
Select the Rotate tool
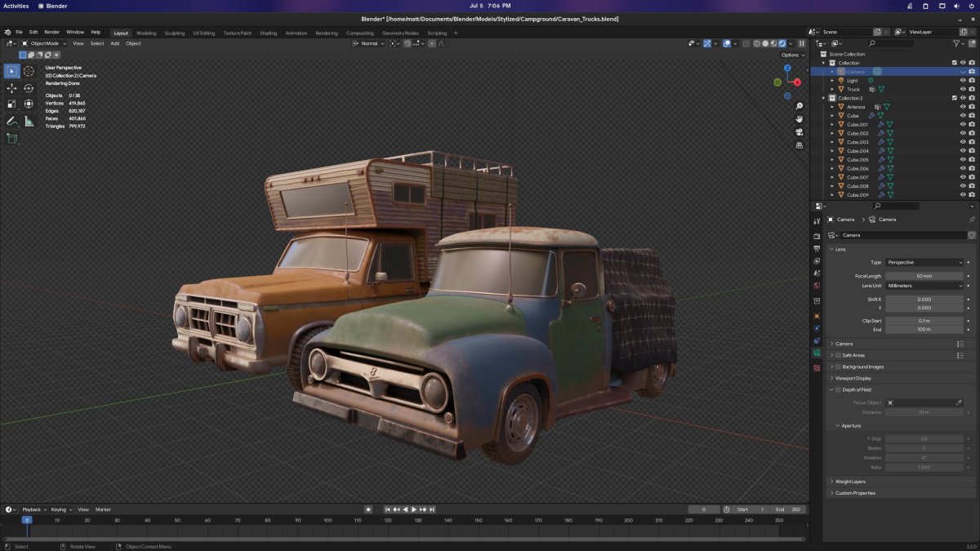click(x=29, y=87)
